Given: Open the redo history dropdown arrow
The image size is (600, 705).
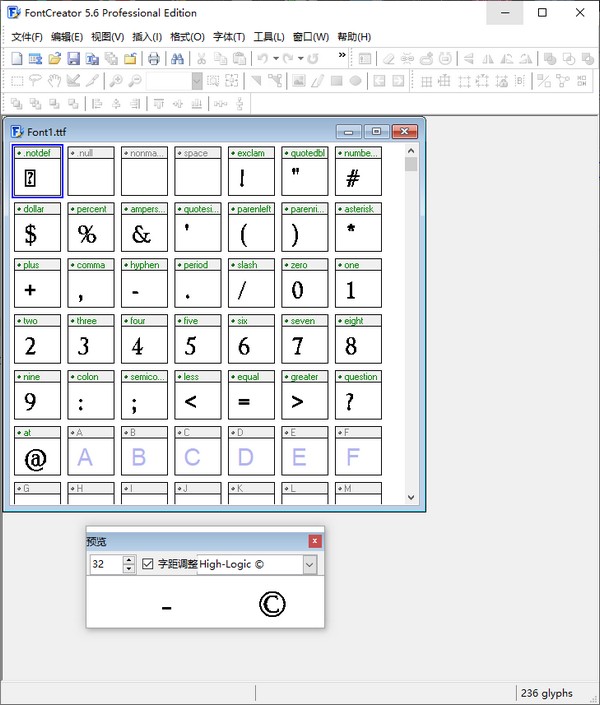Looking at the screenshot, I should point(300,58).
